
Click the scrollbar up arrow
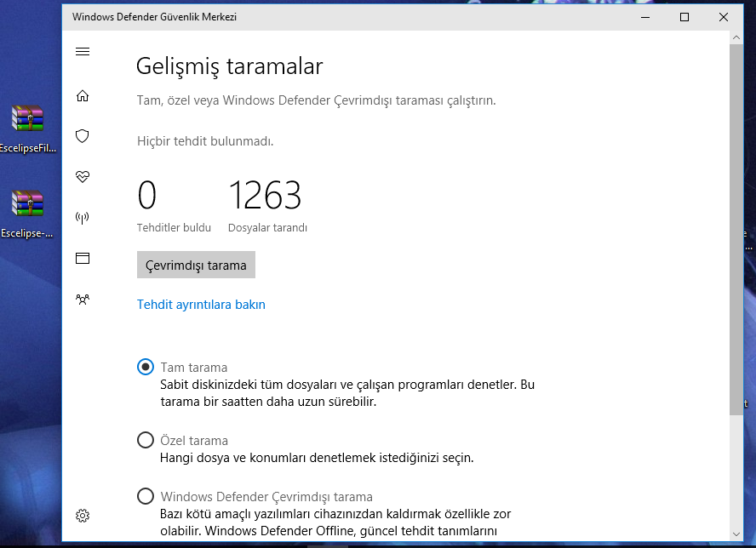coord(736,37)
